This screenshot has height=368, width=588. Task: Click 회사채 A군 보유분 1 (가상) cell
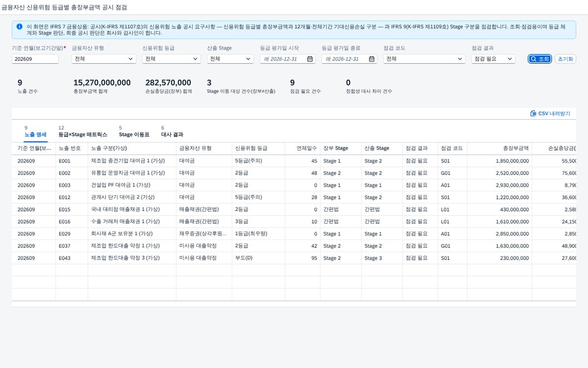132,234
